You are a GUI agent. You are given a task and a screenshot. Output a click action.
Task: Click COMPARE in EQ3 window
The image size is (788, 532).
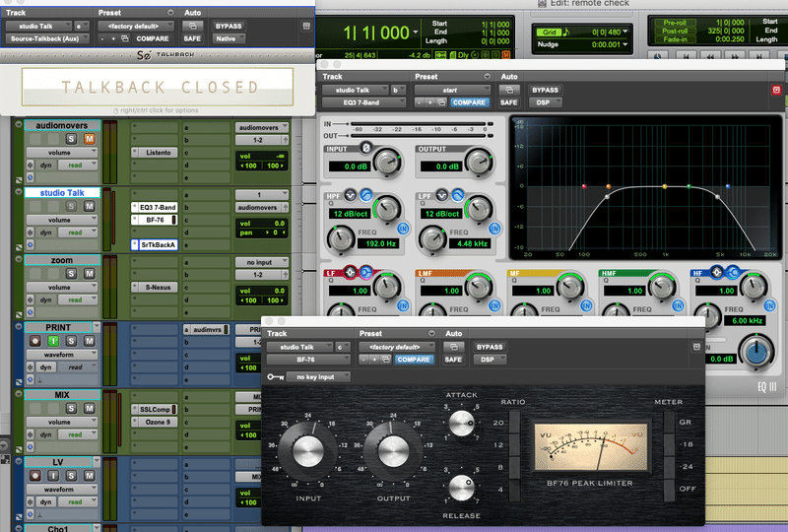(x=469, y=102)
